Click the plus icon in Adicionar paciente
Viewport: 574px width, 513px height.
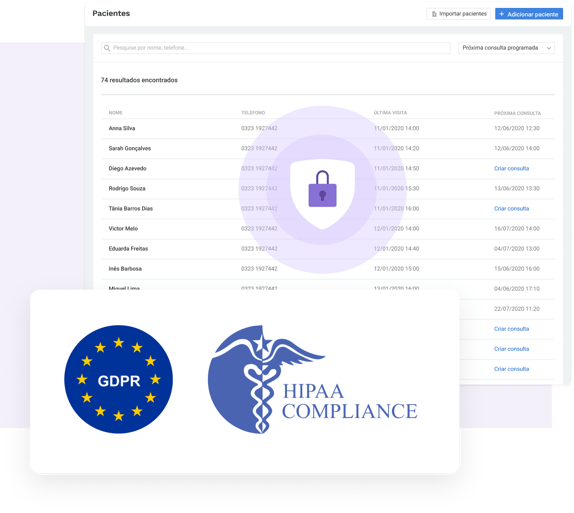tap(502, 14)
